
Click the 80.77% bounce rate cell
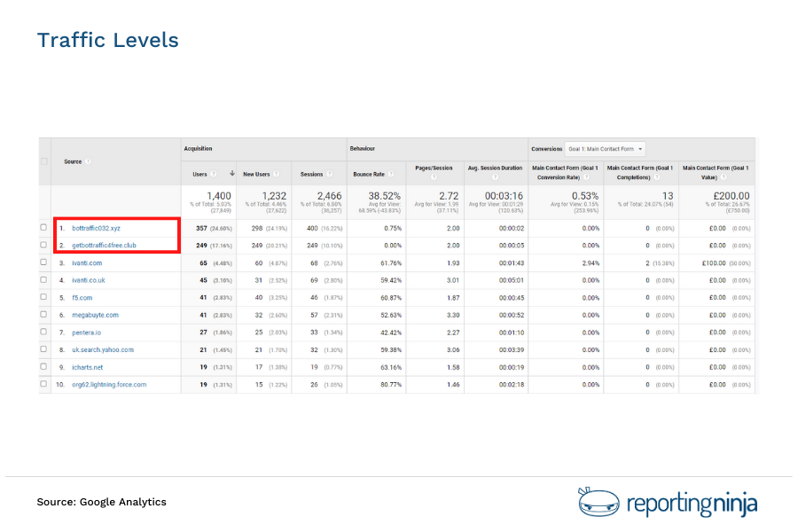coord(391,384)
